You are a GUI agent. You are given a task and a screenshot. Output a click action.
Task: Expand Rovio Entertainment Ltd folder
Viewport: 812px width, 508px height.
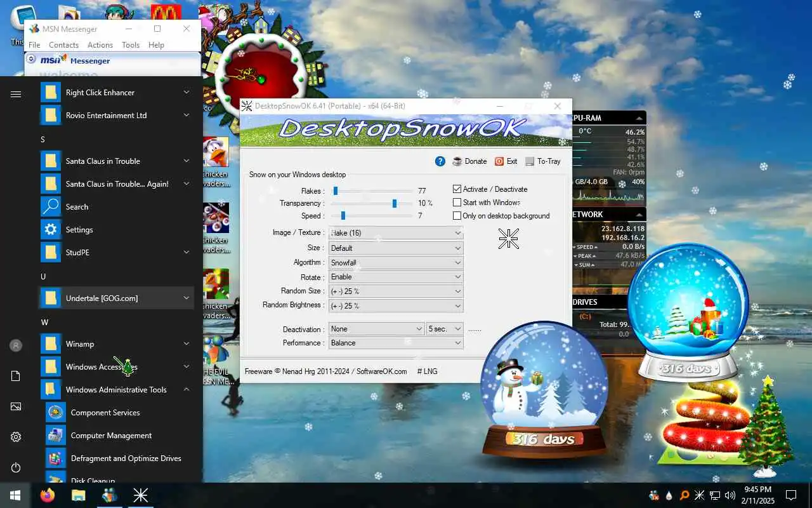click(x=116, y=116)
